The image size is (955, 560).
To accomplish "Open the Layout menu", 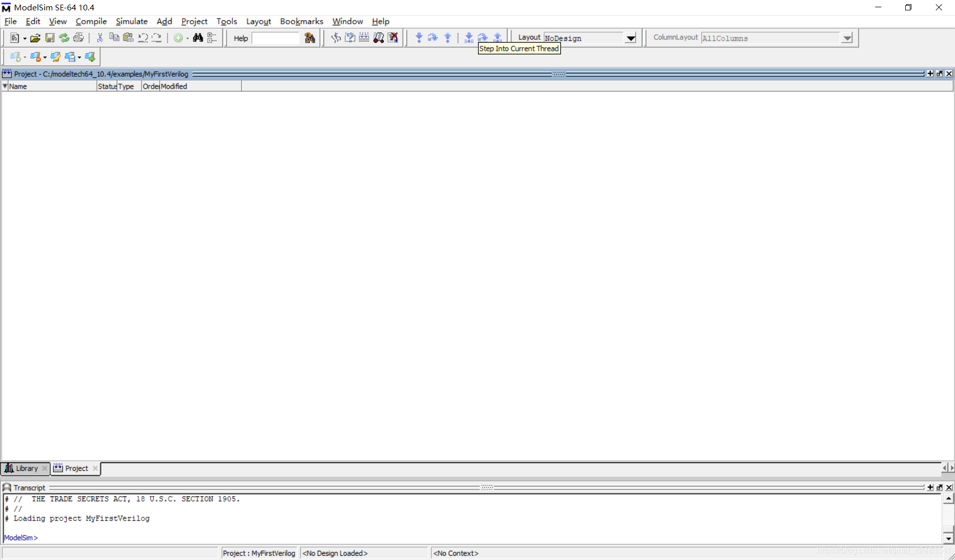I will click(x=258, y=21).
